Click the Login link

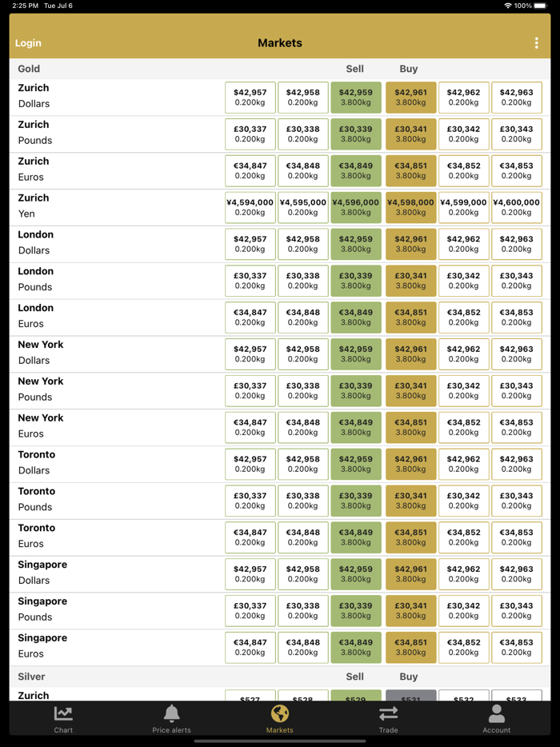pos(28,43)
